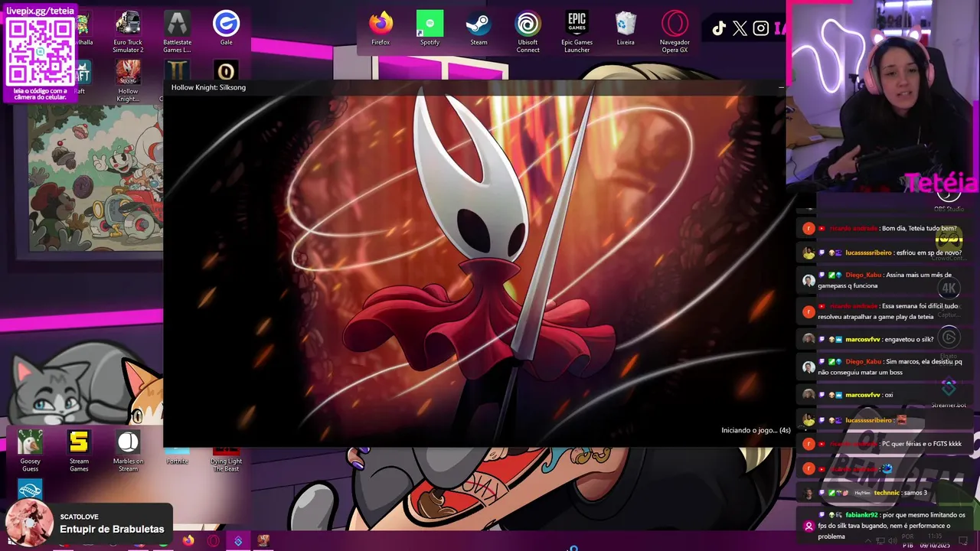Switch to Streamer.bot taskbar button
This screenshot has height=551, width=980.
tap(238, 540)
